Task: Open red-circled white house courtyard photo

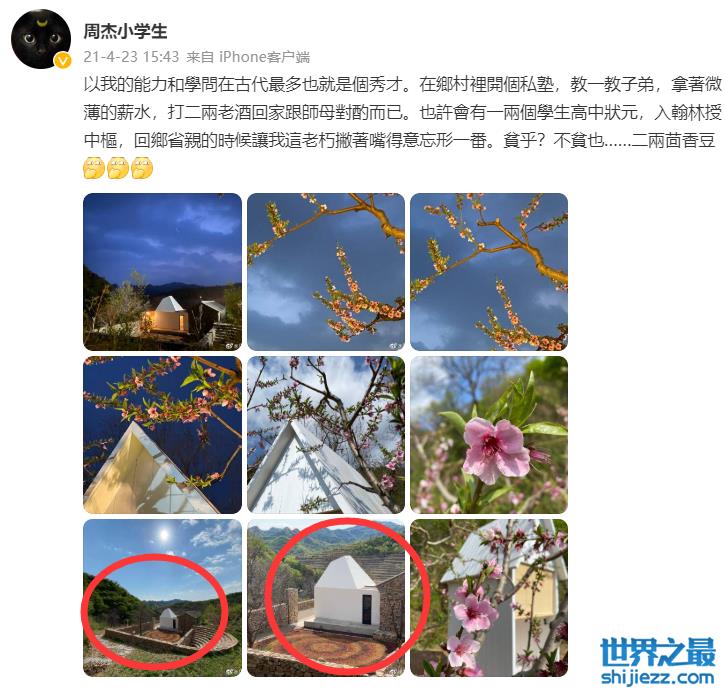Action: point(326,598)
